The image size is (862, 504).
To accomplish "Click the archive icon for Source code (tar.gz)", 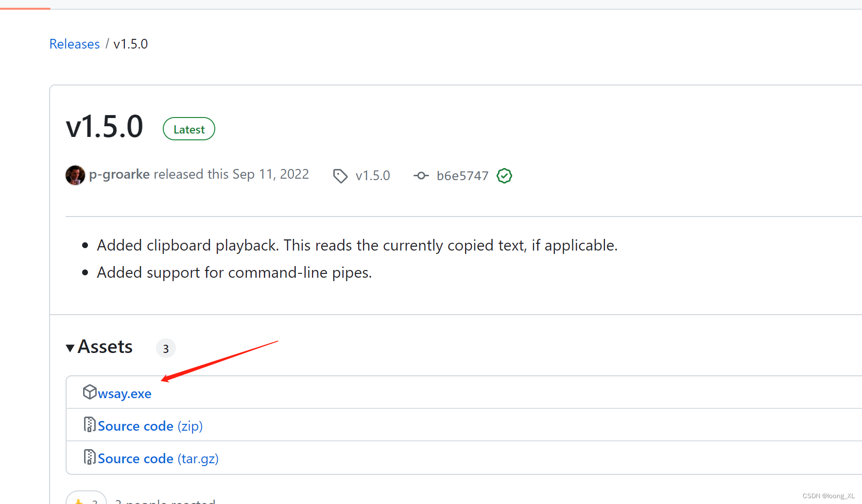I will (89, 457).
